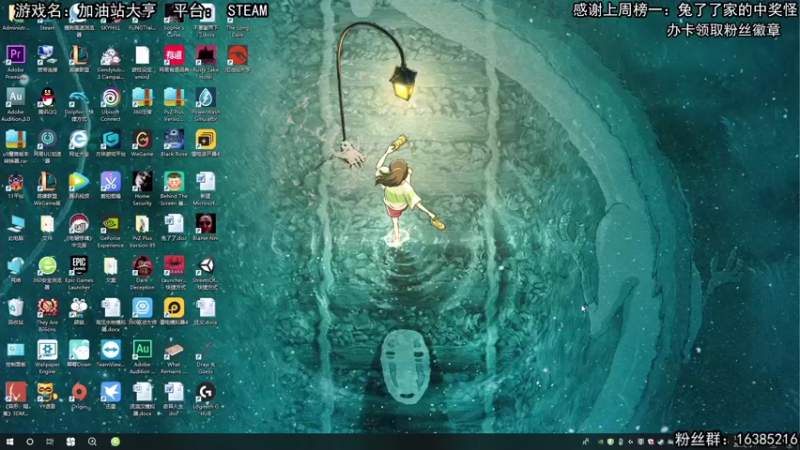Launch Behind The Screen shortcut

tap(173, 182)
